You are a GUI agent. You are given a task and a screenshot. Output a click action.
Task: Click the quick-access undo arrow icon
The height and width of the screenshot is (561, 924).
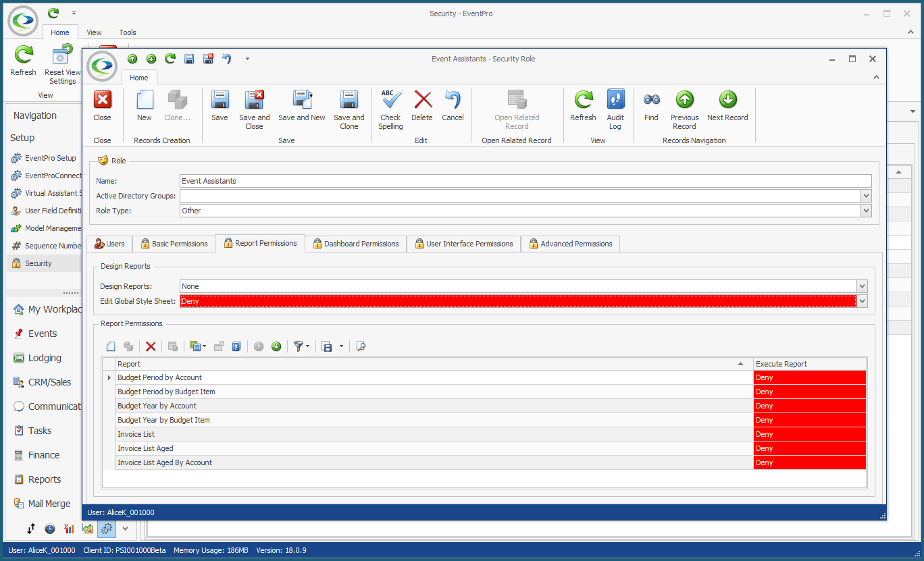click(x=227, y=59)
